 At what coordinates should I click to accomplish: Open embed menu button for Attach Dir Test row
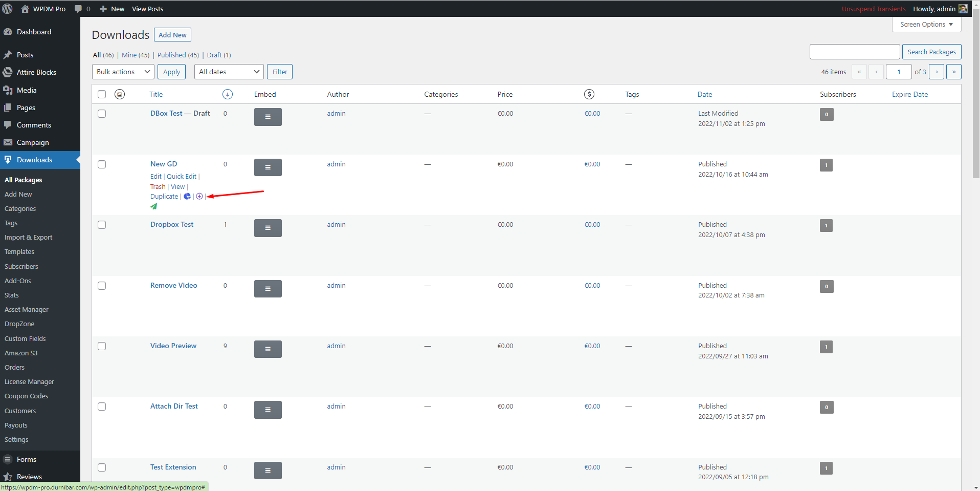[x=268, y=410]
